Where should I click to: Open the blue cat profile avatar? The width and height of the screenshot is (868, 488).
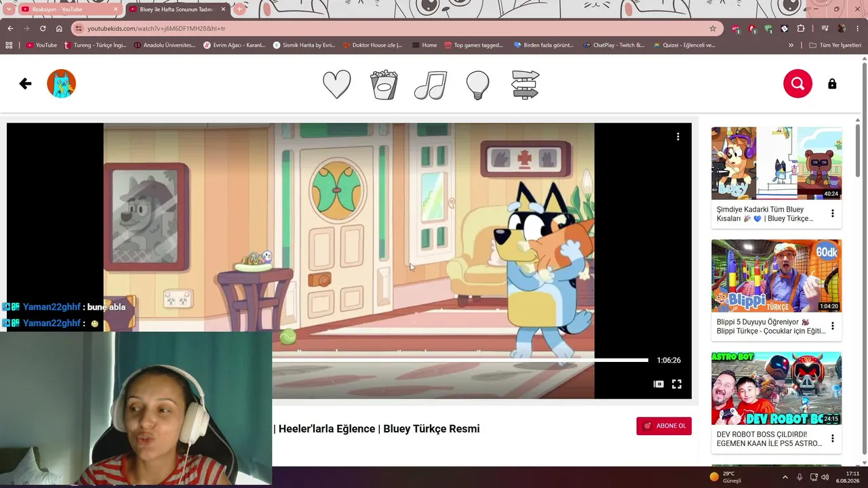click(61, 83)
